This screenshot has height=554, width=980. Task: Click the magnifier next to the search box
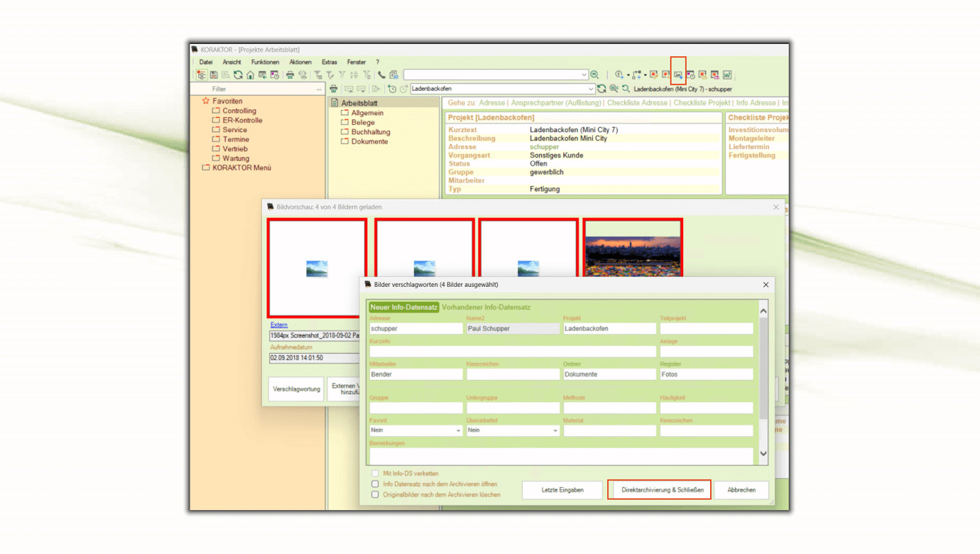(x=595, y=75)
